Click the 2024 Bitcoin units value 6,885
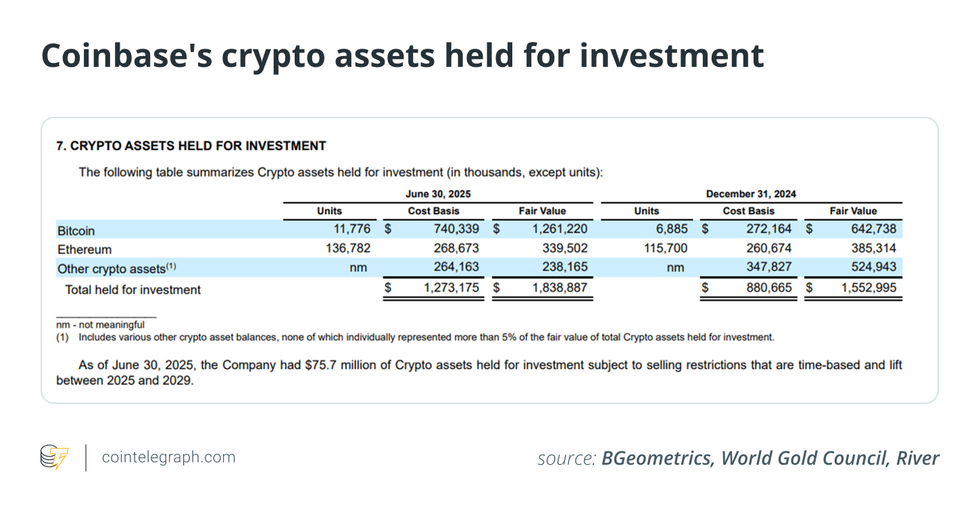Image resolution: width=980 pixels, height=512 pixels. coord(670,230)
